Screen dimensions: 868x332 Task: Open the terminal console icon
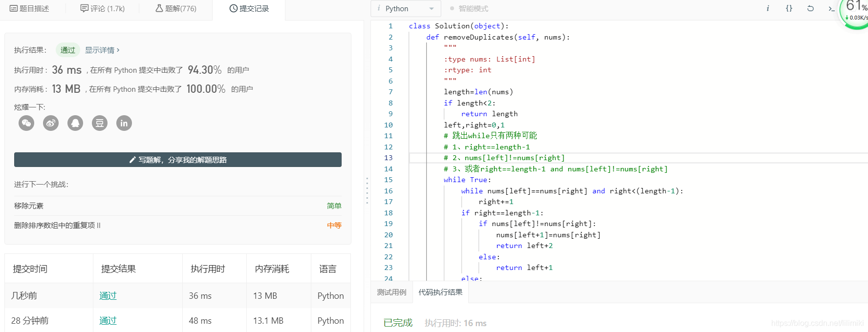click(831, 8)
